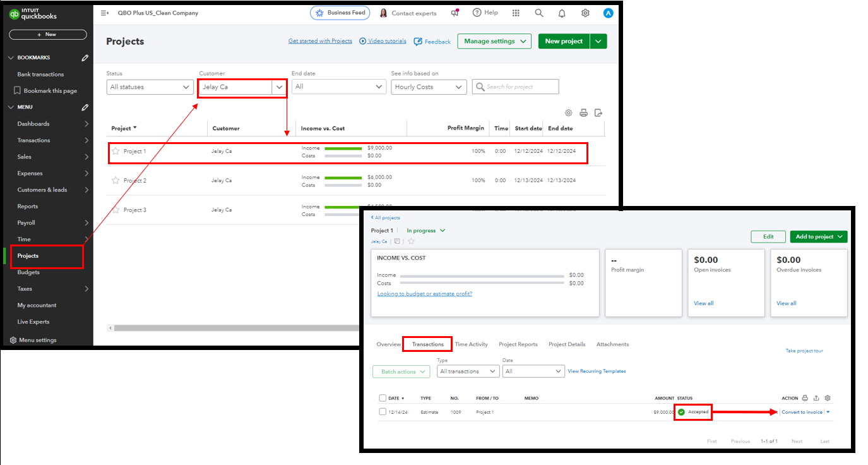
Task: Open the Batch actions dropdown
Action: [x=401, y=371]
